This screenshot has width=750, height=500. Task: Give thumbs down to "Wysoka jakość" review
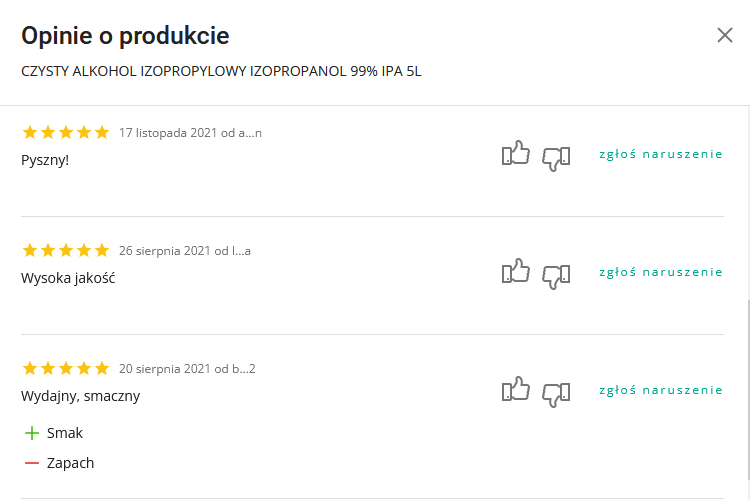[x=556, y=275]
